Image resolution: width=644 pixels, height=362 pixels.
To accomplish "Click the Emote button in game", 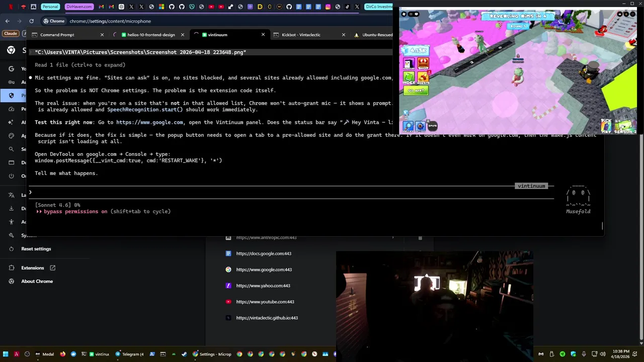I will [432, 126].
